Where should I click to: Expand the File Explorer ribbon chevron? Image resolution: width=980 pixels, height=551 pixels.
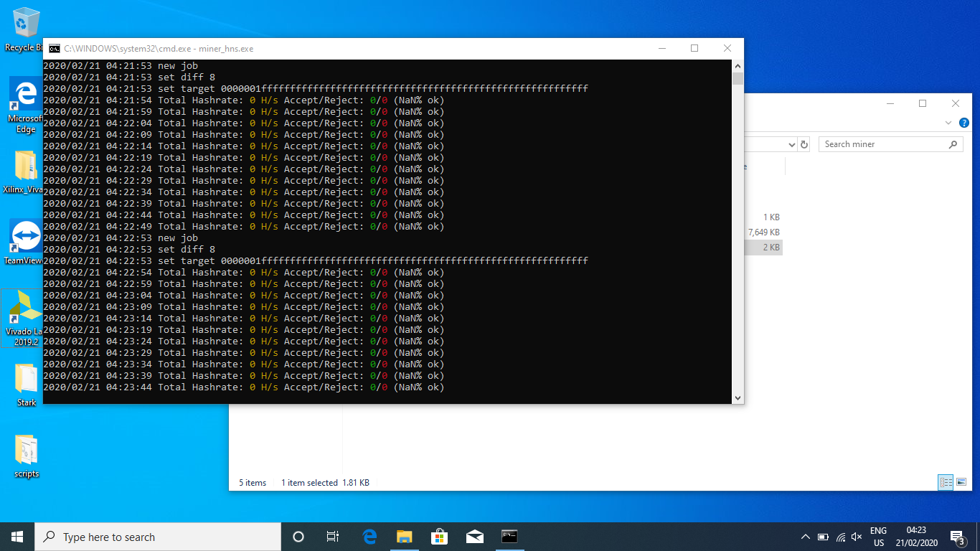tap(949, 123)
